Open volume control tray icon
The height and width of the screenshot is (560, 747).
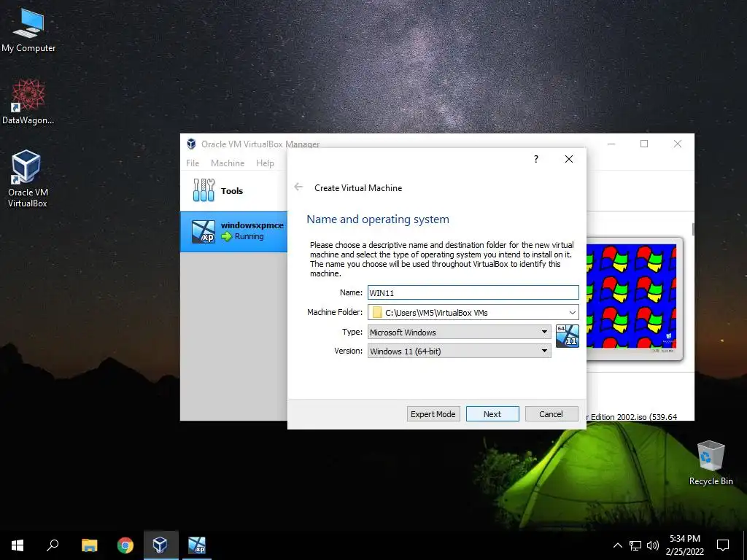(653, 545)
